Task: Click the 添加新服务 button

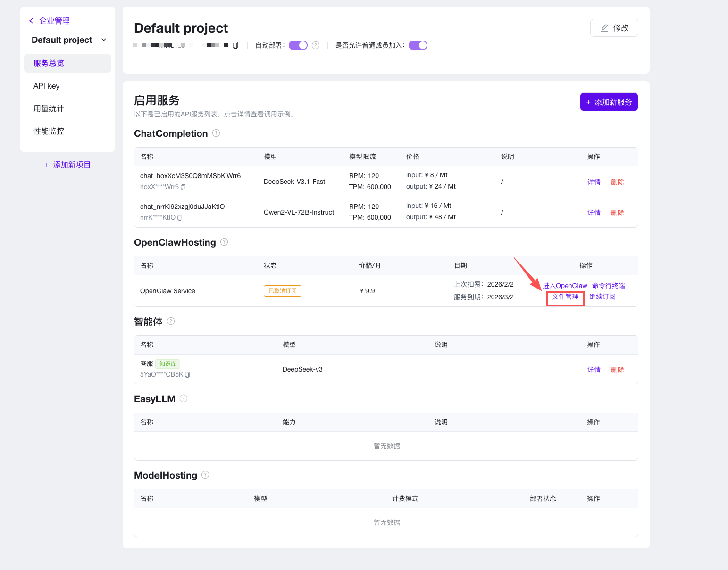Action: pyautogui.click(x=609, y=102)
